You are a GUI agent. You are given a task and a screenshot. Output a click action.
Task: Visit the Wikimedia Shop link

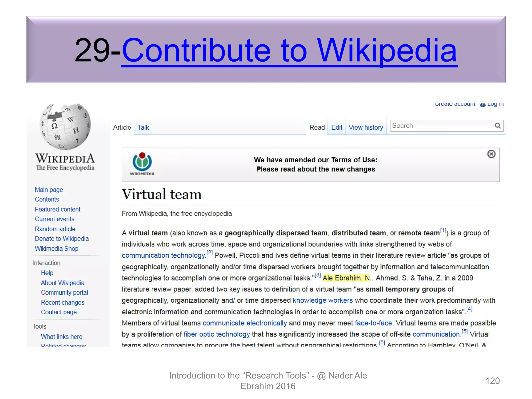point(56,249)
